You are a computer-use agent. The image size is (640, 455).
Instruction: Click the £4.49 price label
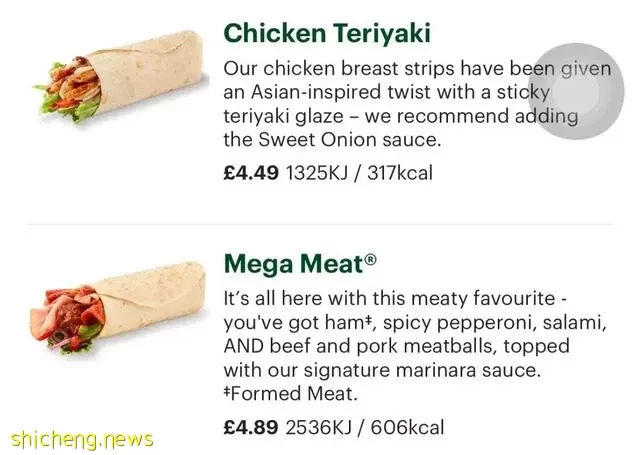coord(251,173)
